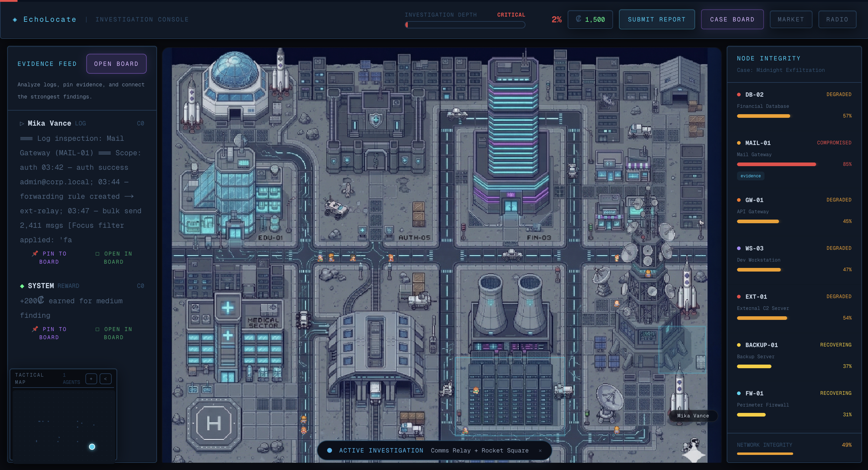Click the Investigation Depth progress bar
The width and height of the screenshot is (868, 470).
[465, 24]
